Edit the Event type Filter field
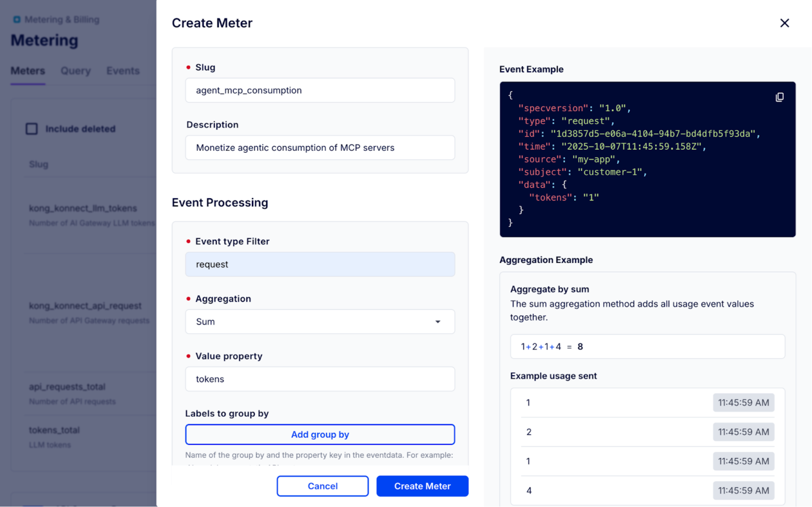Screen dimensions: 812x507 coord(320,264)
